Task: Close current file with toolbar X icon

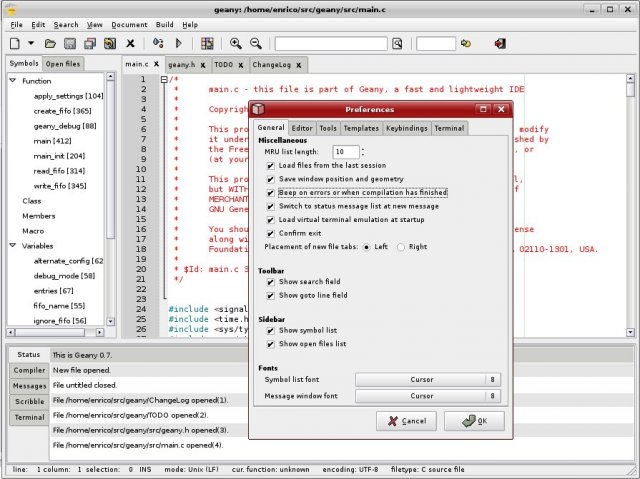Action: tap(130, 43)
